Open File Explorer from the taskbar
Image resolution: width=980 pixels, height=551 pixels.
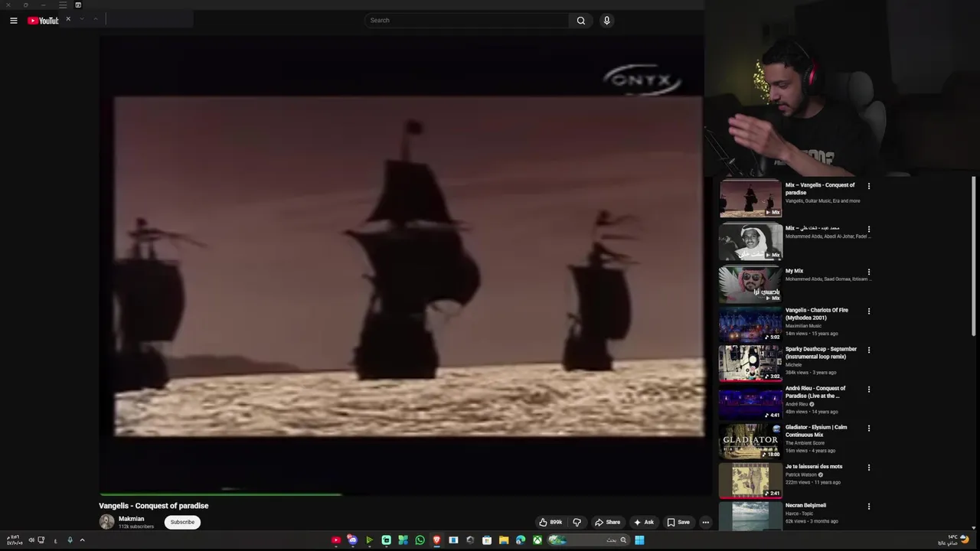pos(504,540)
